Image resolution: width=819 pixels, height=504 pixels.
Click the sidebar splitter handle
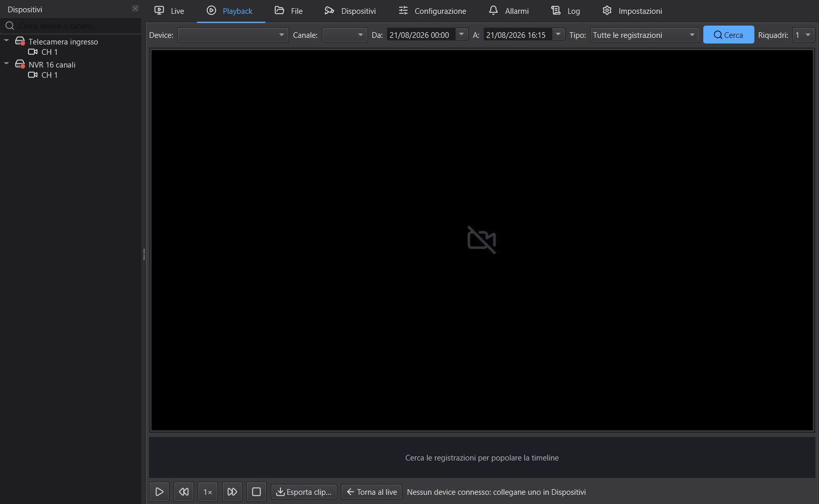point(144,254)
